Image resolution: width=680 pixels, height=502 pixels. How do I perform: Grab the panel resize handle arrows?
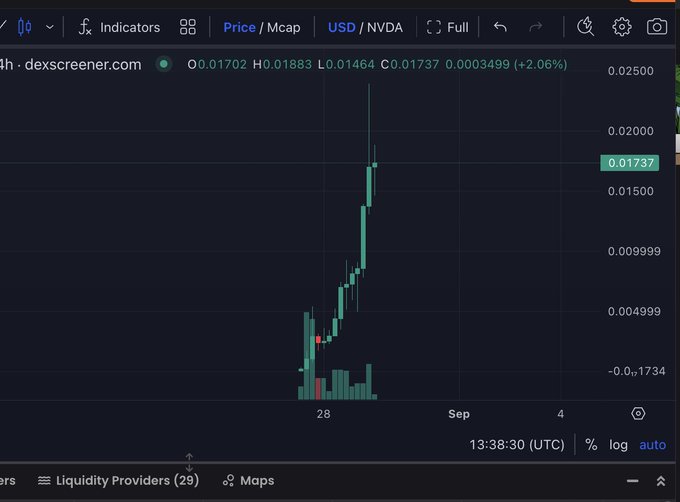189,463
